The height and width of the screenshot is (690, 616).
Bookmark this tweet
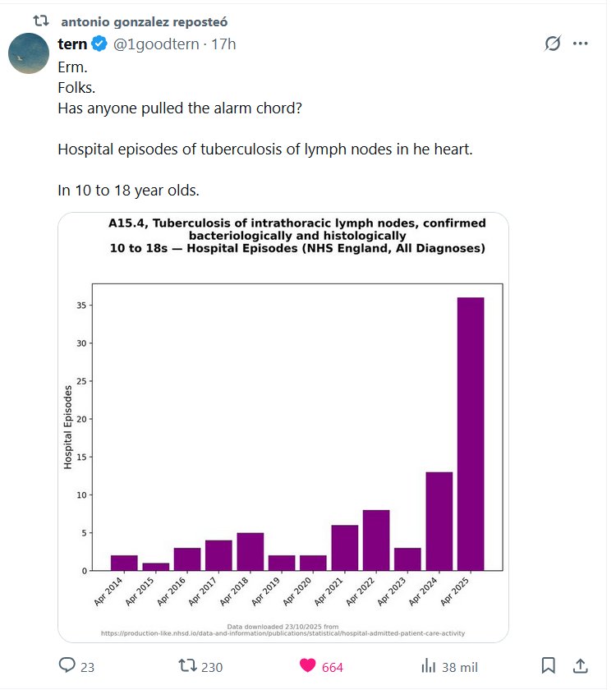(549, 666)
